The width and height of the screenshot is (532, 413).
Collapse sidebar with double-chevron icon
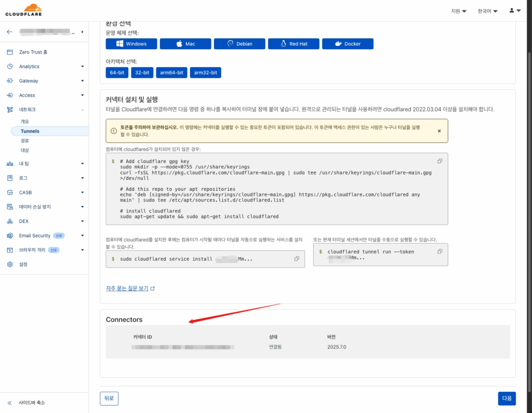pos(9,403)
